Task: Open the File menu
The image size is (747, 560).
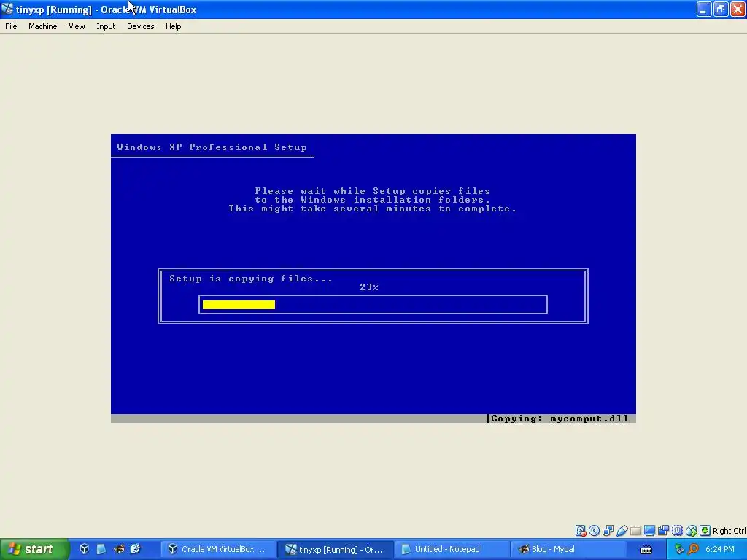Action: point(11,26)
